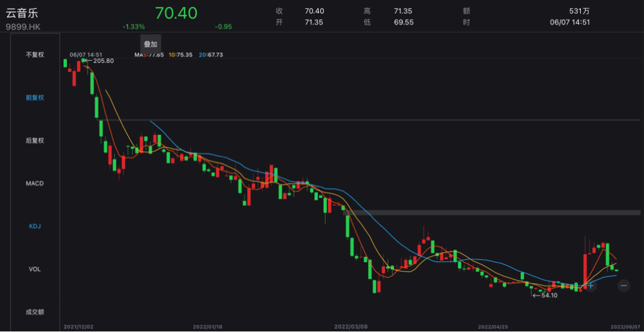Click the 2021/12/02 date axis label

click(79, 327)
